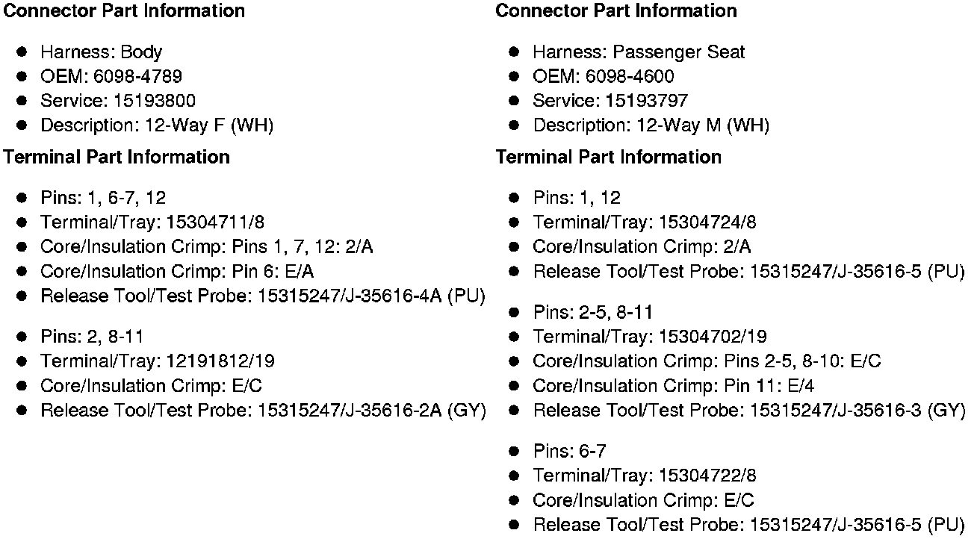Click Description: 12-Way F (WH)
The height and width of the screenshot is (539, 980).
[157, 126]
